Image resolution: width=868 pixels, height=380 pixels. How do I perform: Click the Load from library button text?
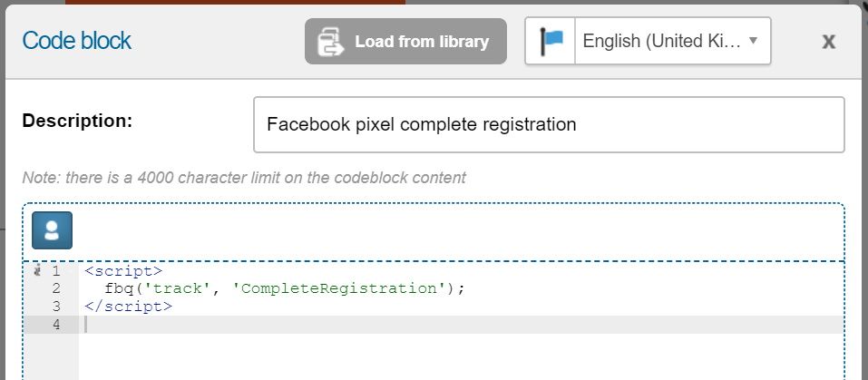point(422,42)
